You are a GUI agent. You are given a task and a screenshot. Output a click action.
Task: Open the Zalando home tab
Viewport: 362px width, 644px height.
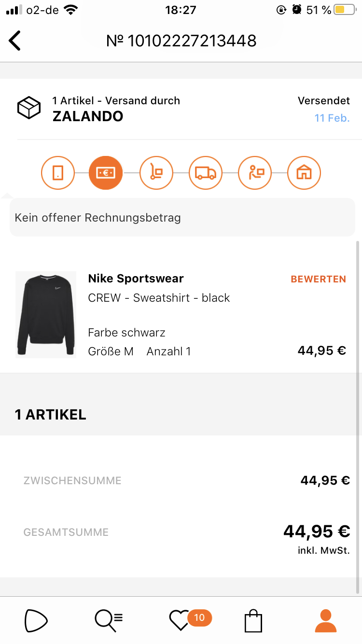point(36,620)
